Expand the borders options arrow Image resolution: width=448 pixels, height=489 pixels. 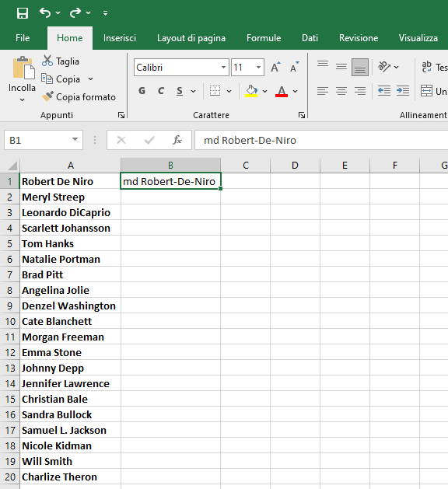229,92
